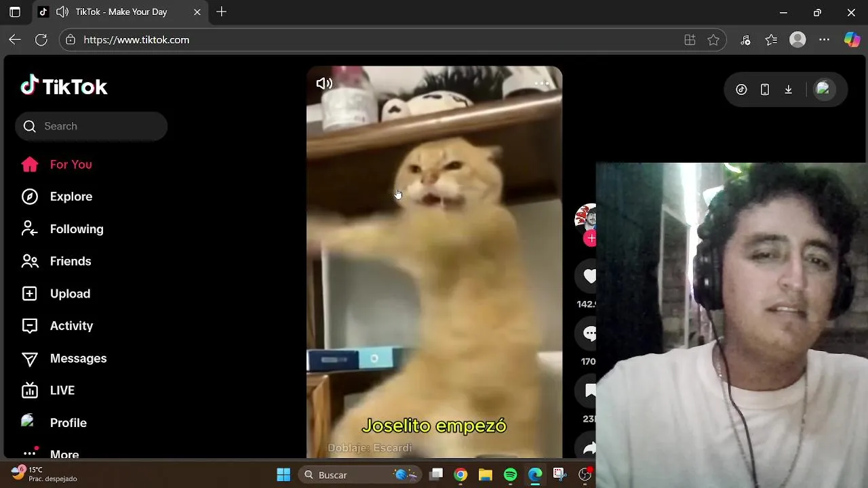868x488 pixels.
Task: Follow the creator with red plus button
Action: pos(590,238)
